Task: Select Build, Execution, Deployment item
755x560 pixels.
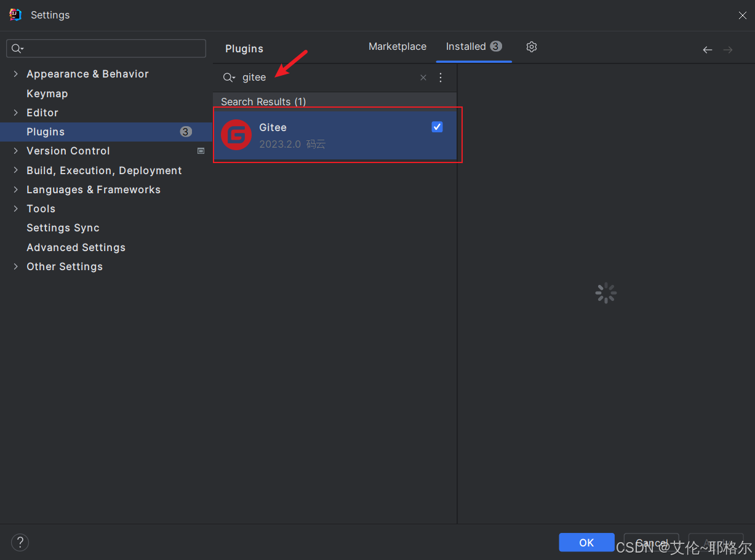Action: click(104, 170)
